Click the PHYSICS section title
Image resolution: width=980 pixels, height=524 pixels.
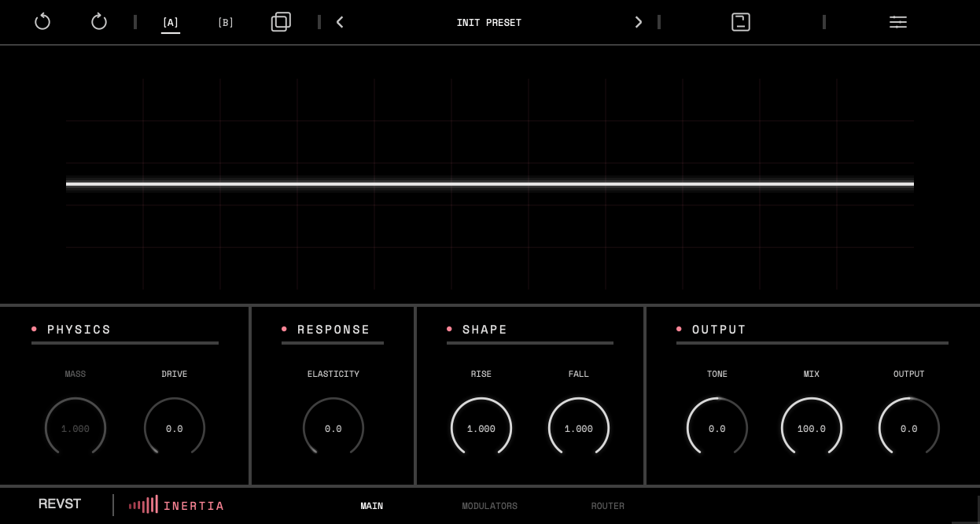[79, 330]
